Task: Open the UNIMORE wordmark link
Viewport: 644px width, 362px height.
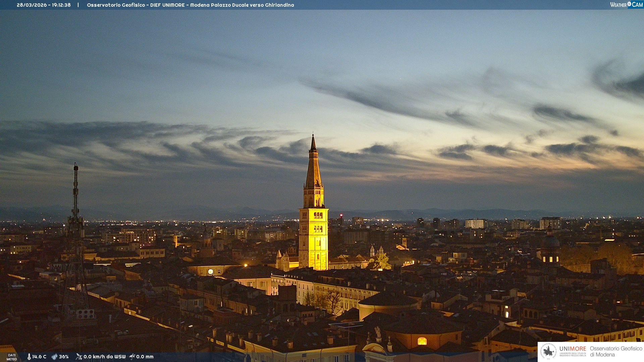Action: tap(573, 349)
